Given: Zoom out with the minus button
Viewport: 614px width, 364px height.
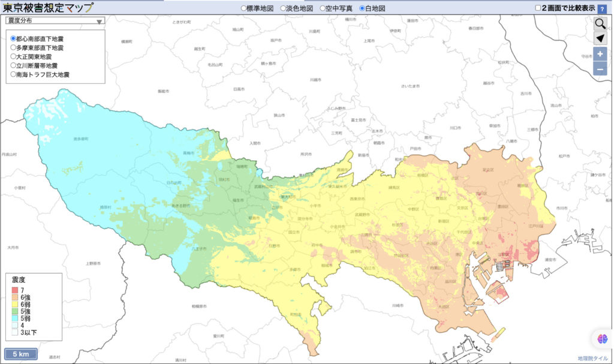Looking at the screenshot, I should click(x=600, y=70).
